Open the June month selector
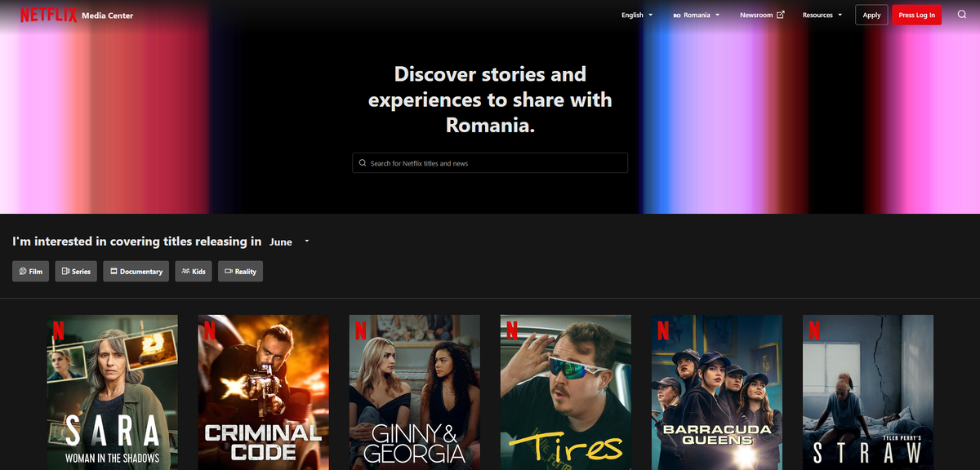This screenshot has height=470, width=980. point(289,242)
